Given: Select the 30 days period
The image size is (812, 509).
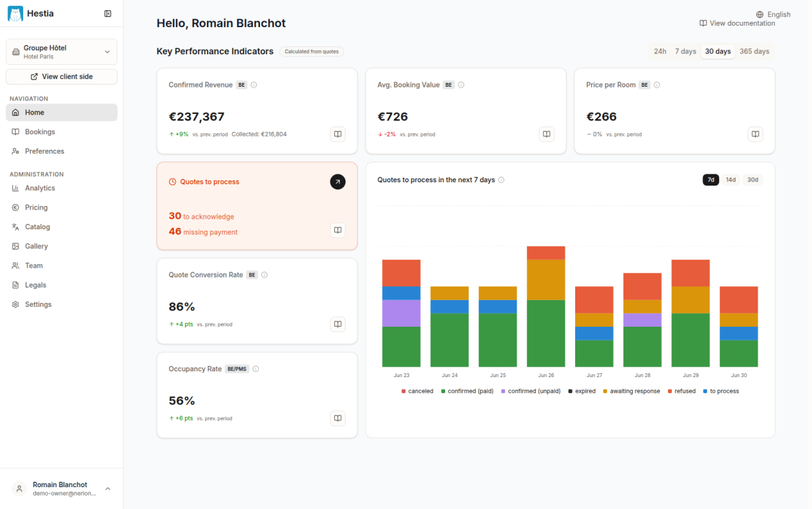Looking at the screenshot, I should coord(718,52).
